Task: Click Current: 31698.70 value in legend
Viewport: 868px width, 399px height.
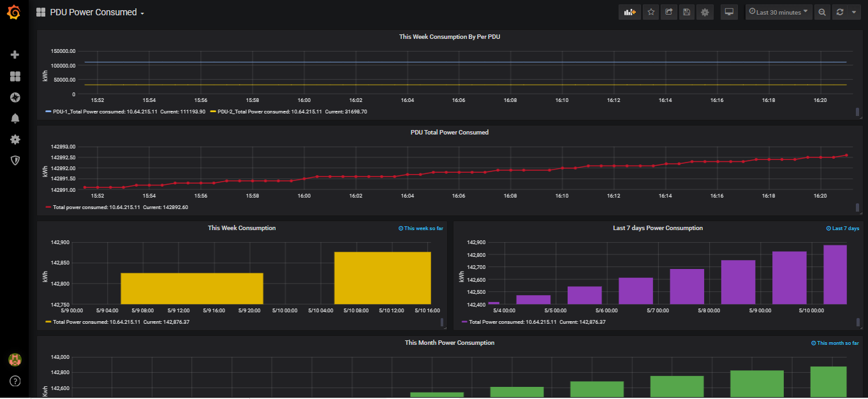Action: click(346, 112)
